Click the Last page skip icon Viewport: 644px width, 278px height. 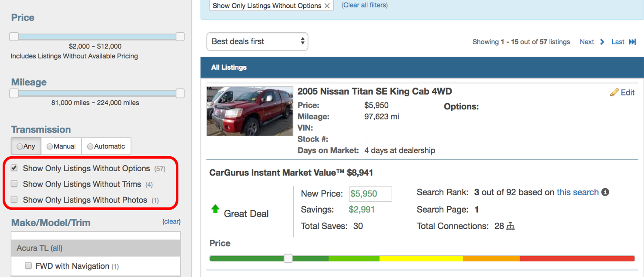coord(632,42)
